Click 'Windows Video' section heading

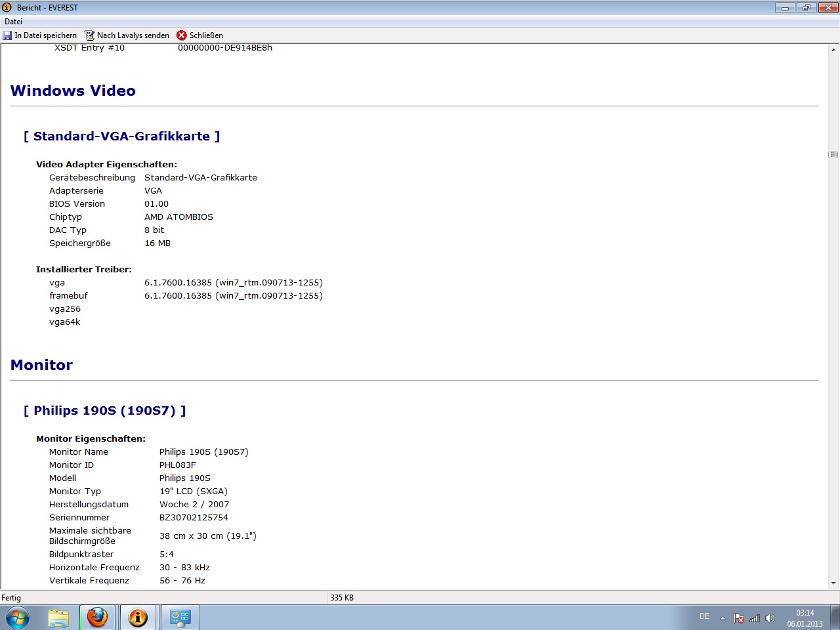pos(73,91)
